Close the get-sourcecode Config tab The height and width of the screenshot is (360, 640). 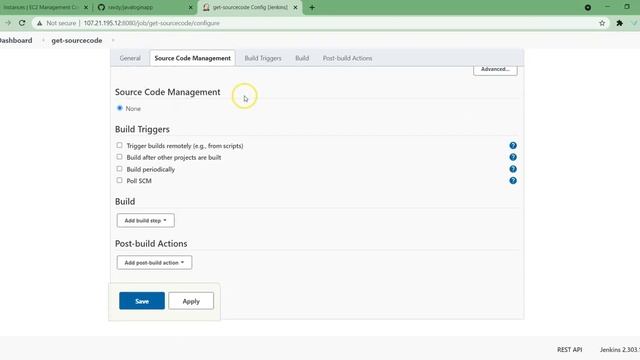pos(296,7)
